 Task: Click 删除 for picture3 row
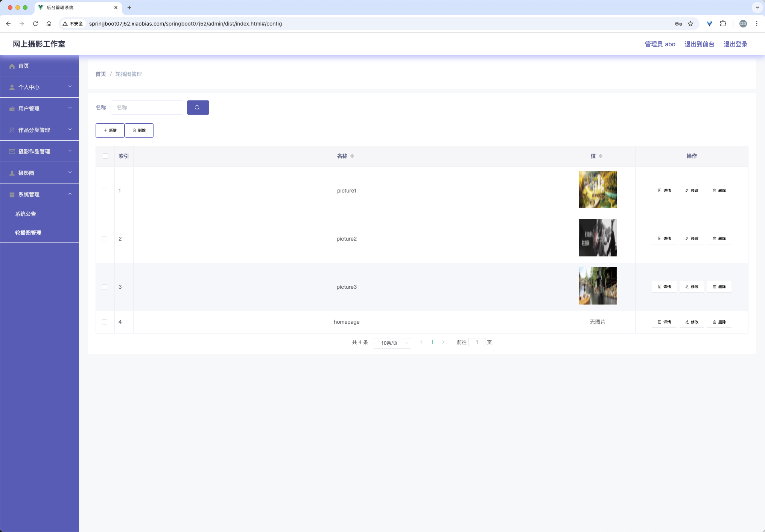coord(719,287)
